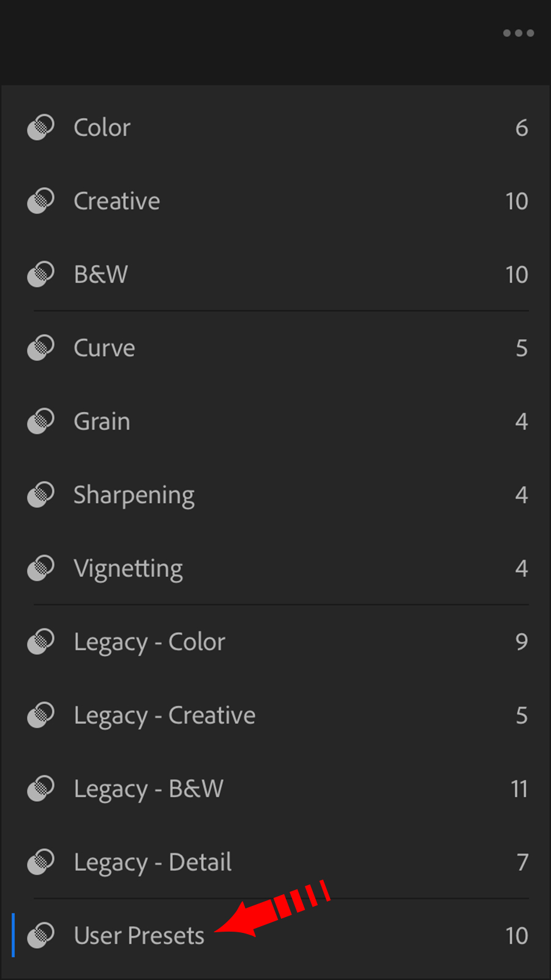
Task: Click the Creative group count 10
Action: [516, 201]
